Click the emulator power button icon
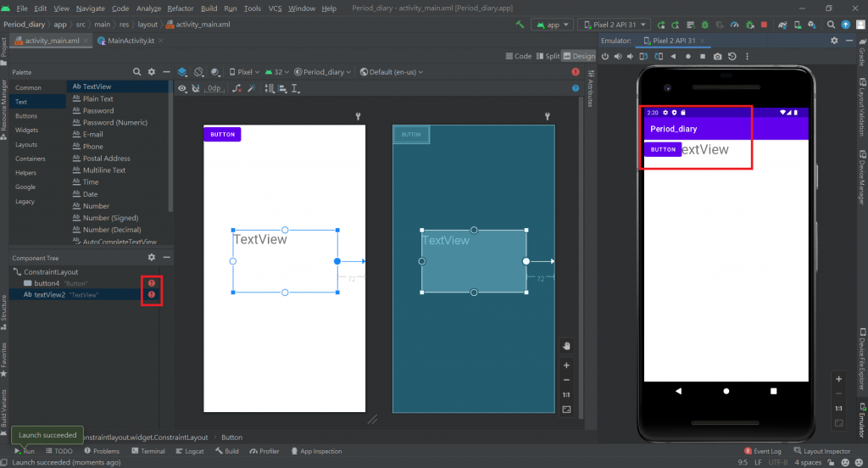Image resolution: width=868 pixels, height=468 pixels. [605, 57]
